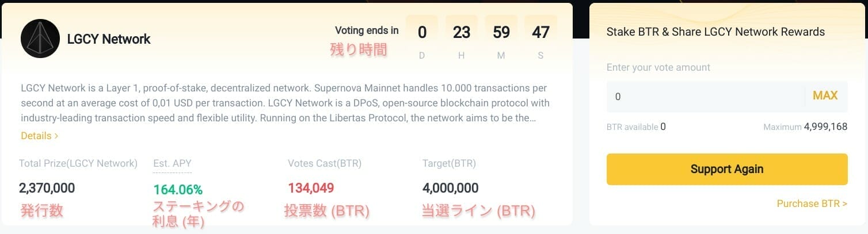Screen dimensions: 868x234
Task: Click the Support Again button
Action: tap(727, 169)
